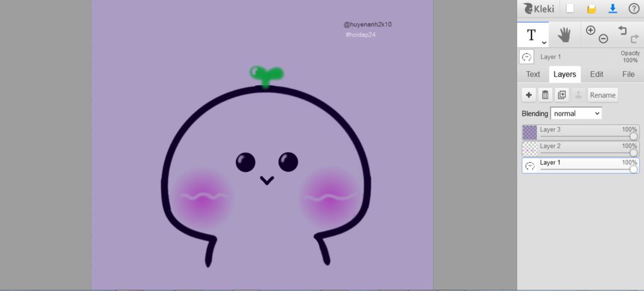Select Layer 3 in layers list

click(x=580, y=133)
